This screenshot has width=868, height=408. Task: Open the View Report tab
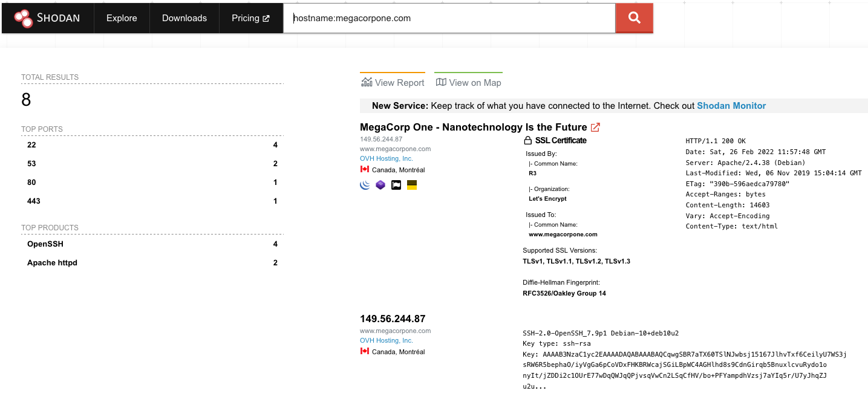393,83
